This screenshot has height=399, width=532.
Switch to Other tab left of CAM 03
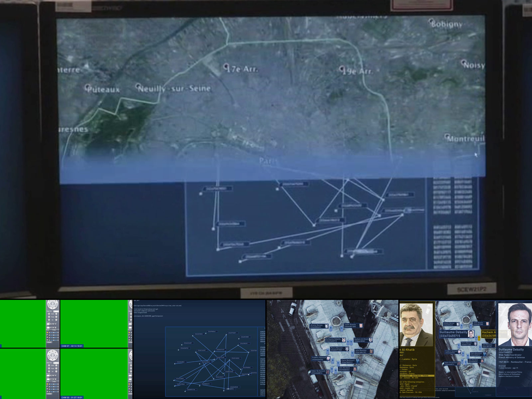tap(56, 382)
